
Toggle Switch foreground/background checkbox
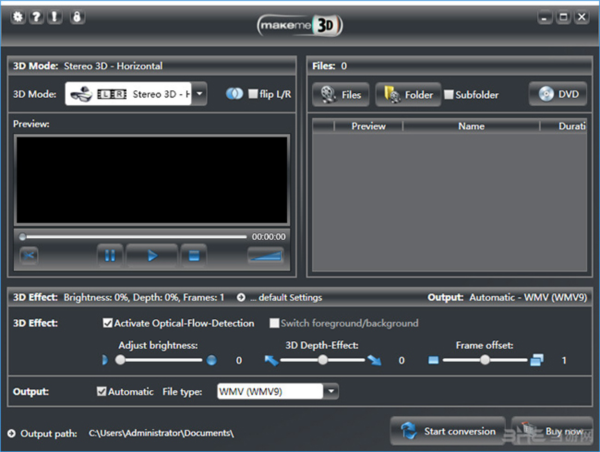[x=274, y=323]
